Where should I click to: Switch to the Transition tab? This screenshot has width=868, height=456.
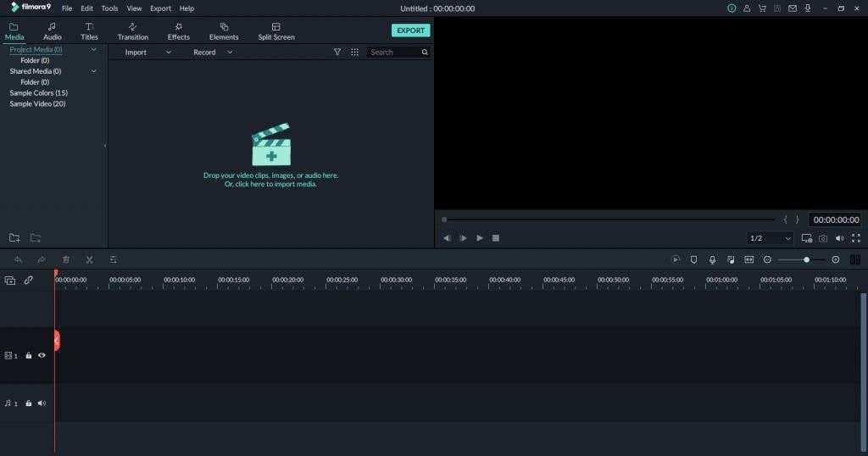(133, 31)
